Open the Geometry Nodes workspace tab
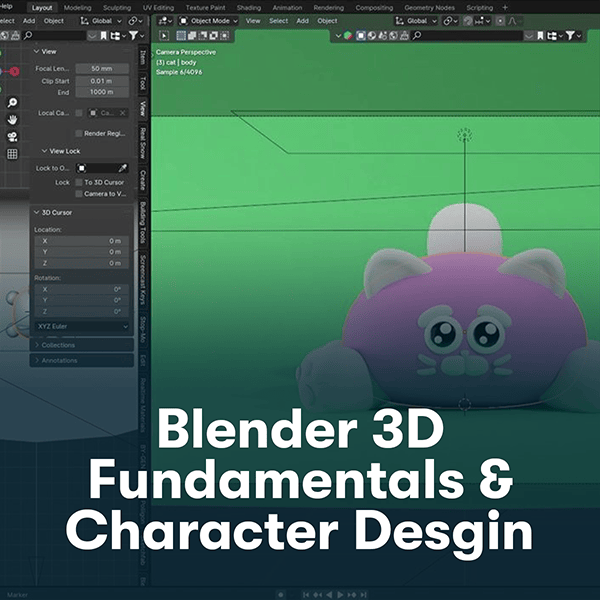This screenshot has height=600, width=600. point(429,8)
